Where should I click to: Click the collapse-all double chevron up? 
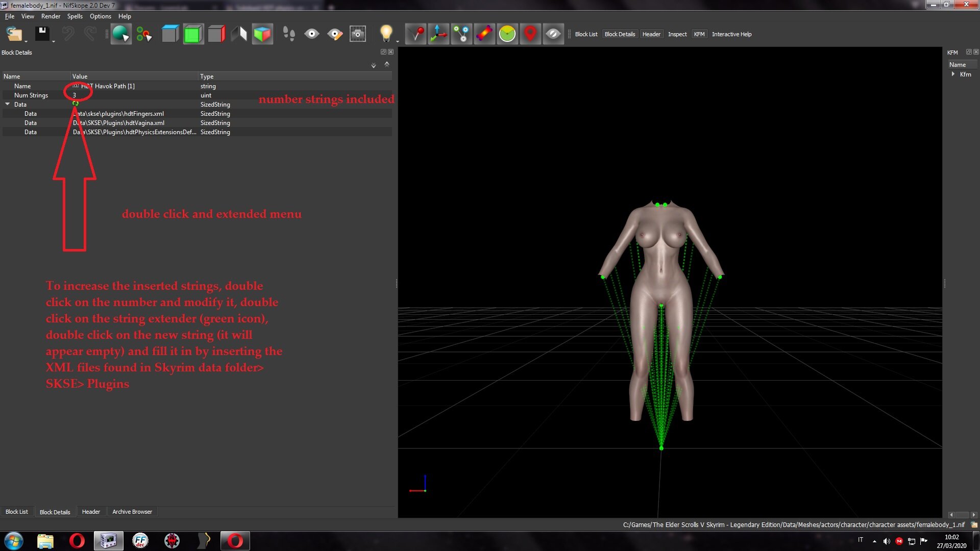[x=387, y=64]
